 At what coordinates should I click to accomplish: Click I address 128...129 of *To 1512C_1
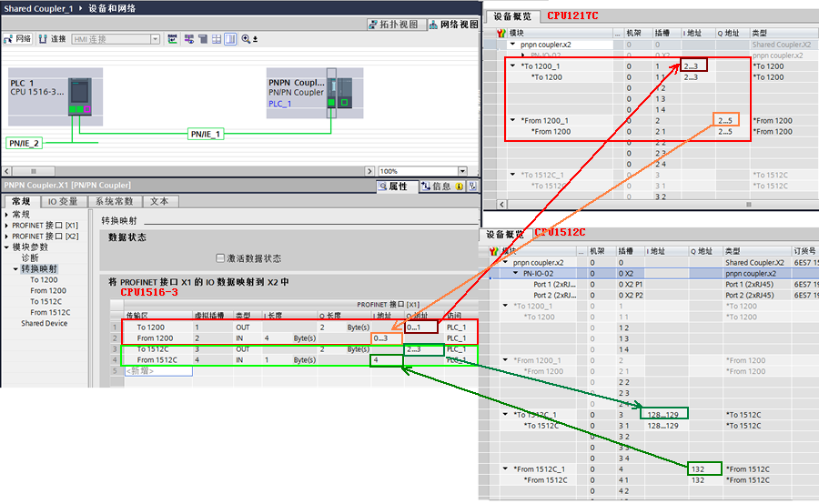(664, 415)
